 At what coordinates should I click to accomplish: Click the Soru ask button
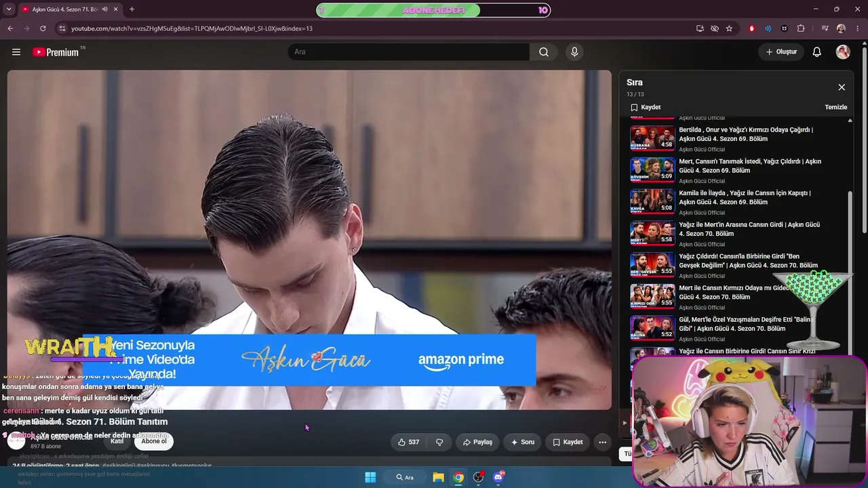pos(523,442)
